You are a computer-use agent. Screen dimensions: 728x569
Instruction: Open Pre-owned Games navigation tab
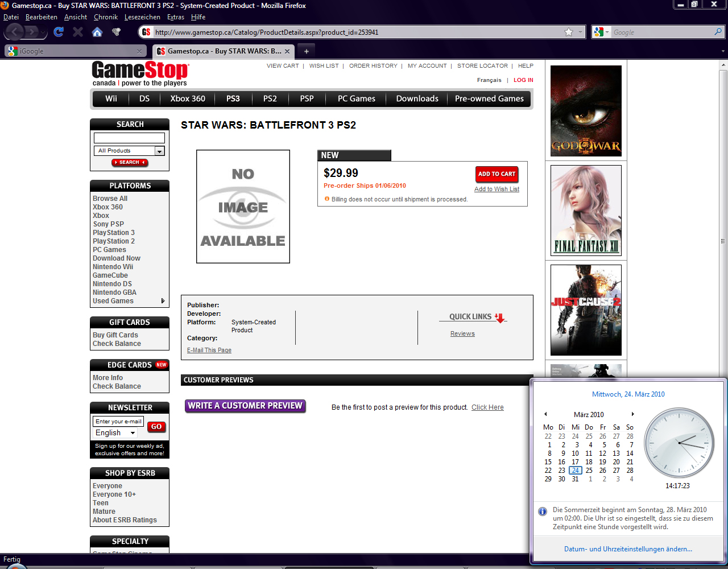coord(489,98)
